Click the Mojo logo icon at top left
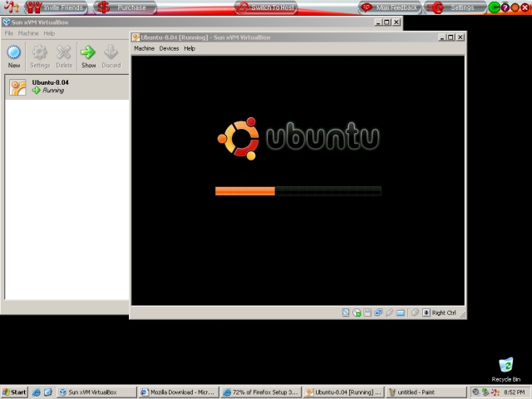 (x=11, y=7)
